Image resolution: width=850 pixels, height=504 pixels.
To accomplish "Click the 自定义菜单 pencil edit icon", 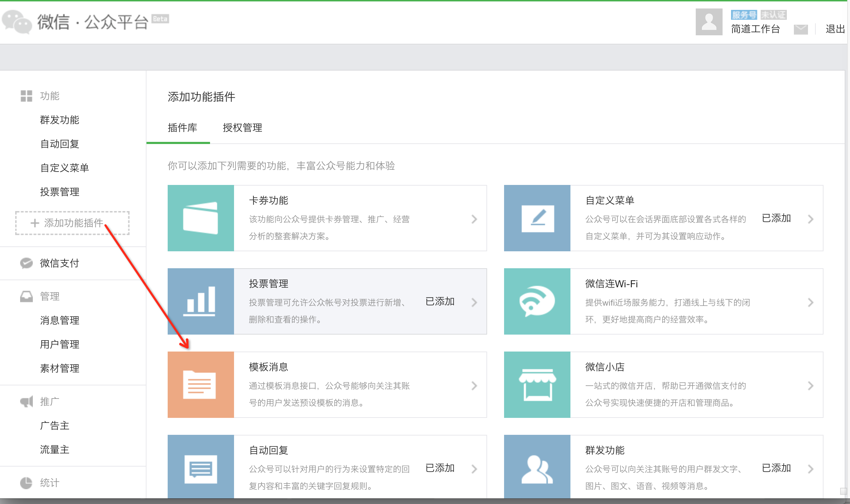I will point(537,218).
